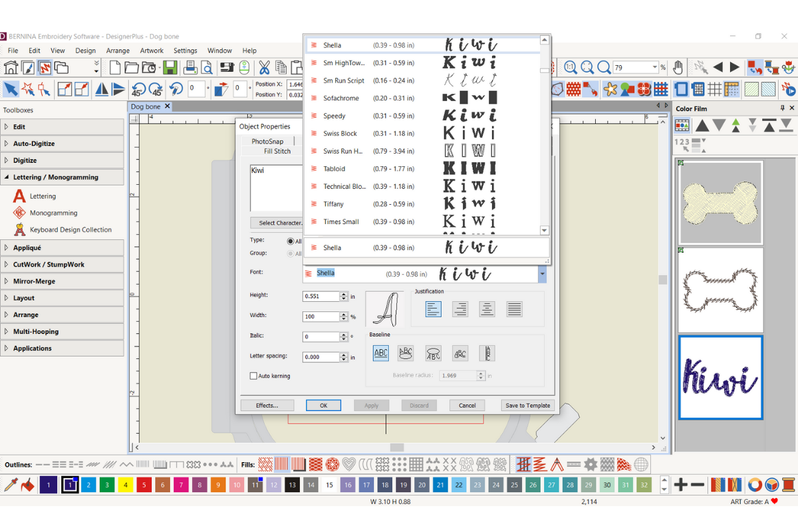The width and height of the screenshot is (798, 532).
Task: Choose the Swiss Block font from list
Action: point(423,134)
